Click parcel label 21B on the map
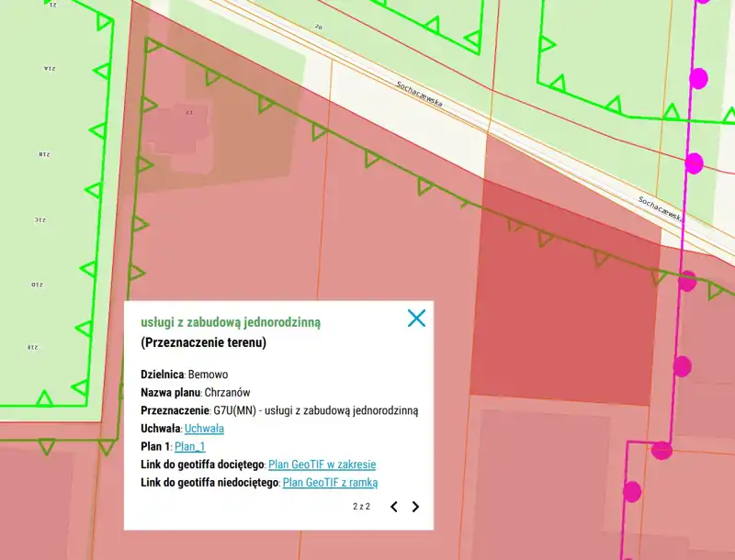The width and height of the screenshot is (735, 560). point(43,154)
